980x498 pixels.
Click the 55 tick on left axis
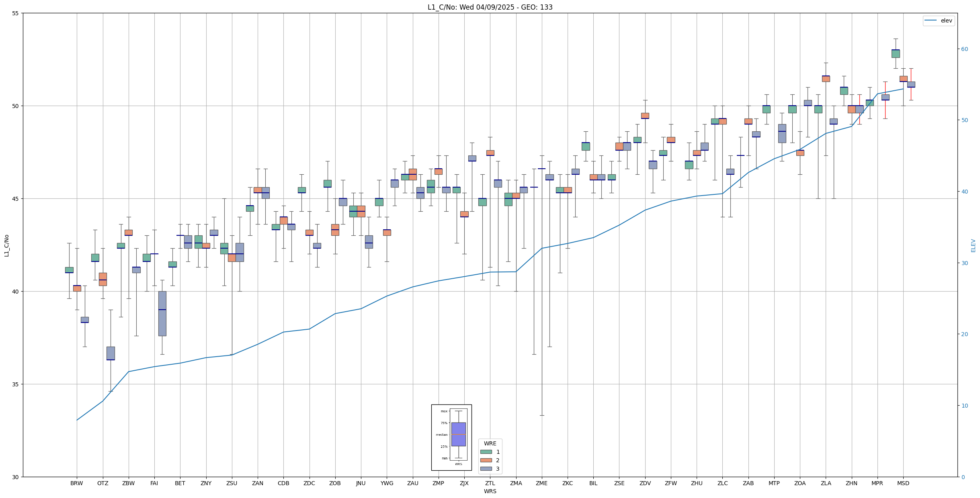pyautogui.click(x=16, y=13)
